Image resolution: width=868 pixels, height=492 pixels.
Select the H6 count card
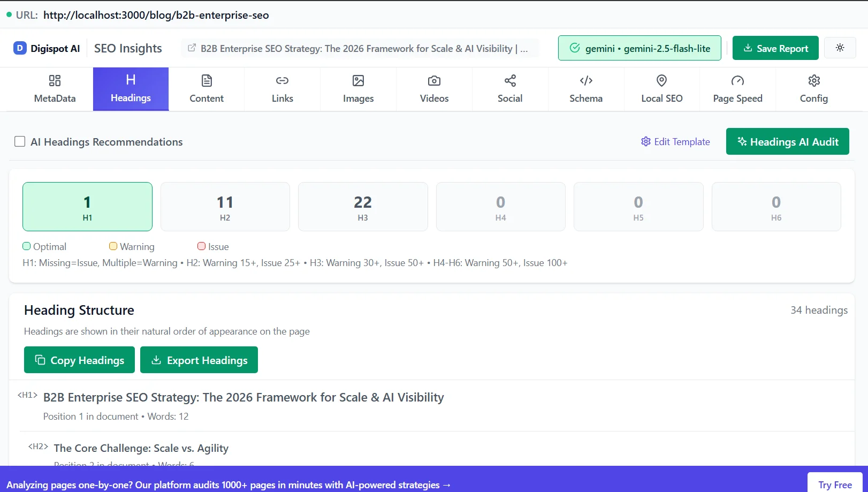click(776, 207)
